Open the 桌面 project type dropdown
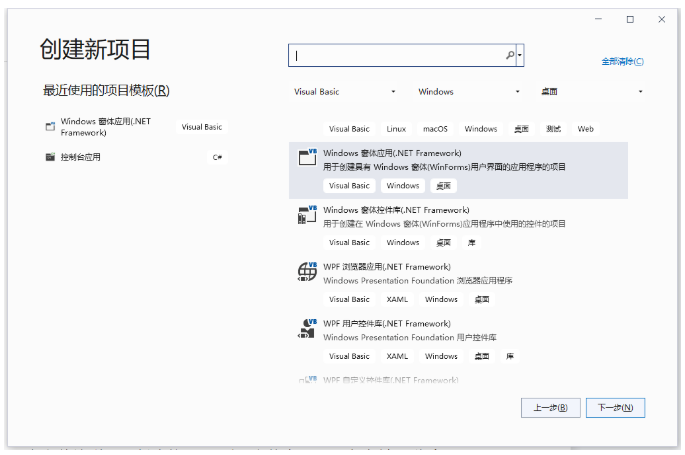Viewport: 685px width, 455px height. 592,92
